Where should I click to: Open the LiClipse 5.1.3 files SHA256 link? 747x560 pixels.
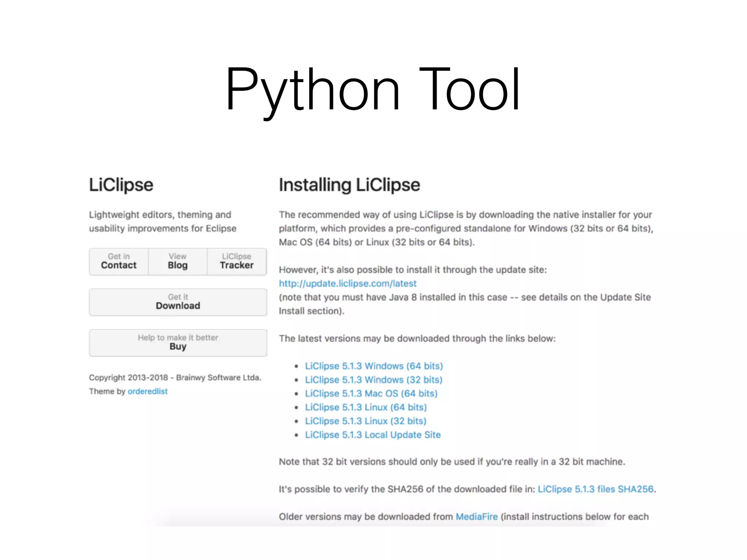coord(596,489)
